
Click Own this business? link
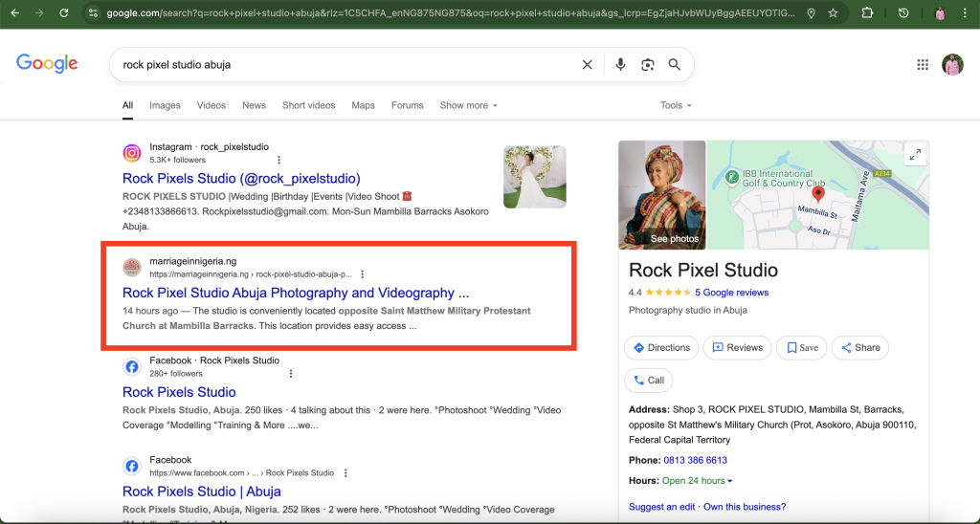tap(745, 507)
